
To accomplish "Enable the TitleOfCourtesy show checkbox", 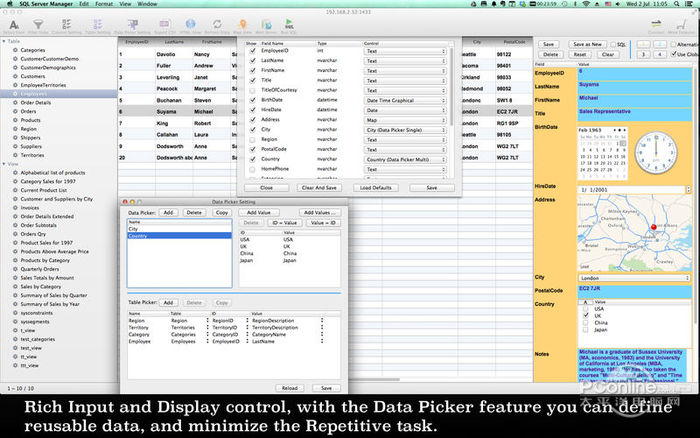I will (252, 91).
